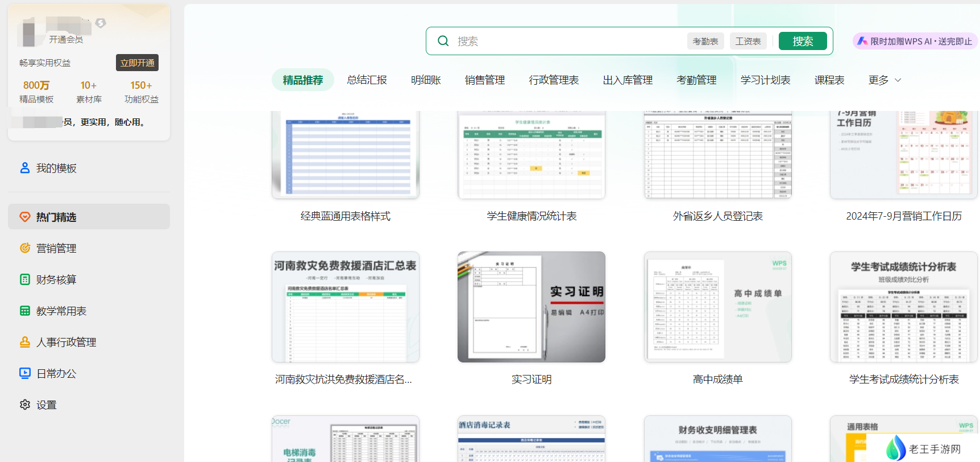Click the 高中成绩单 title text
980x462 pixels.
(718, 379)
